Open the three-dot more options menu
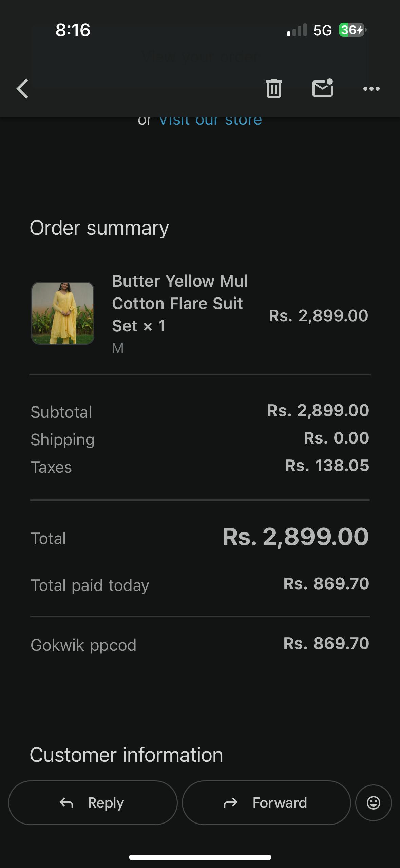400x868 pixels. tap(371, 89)
